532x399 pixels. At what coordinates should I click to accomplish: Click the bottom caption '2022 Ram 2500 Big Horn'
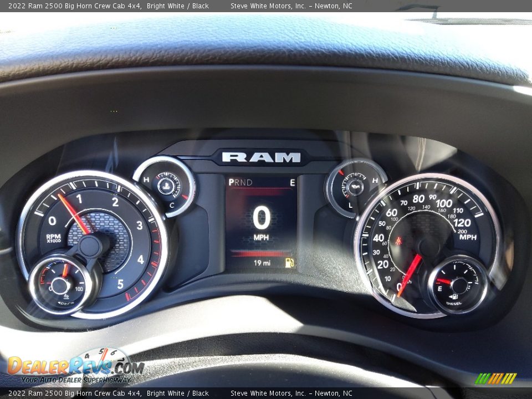tap(45, 393)
